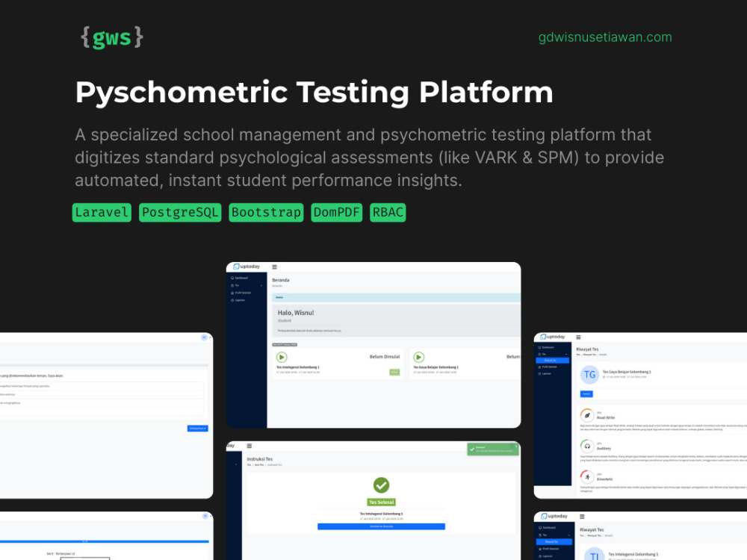Open Dashboard in Beranda screenshot sidebar
Image resolution: width=747 pixels, height=560 pixels.
click(x=240, y=278)
